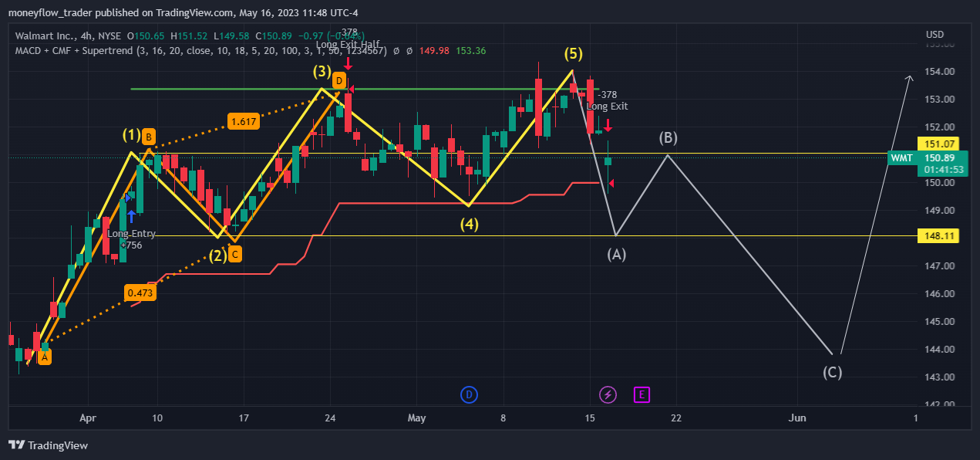The image size is (980, 460).
Task: Click the Long Exit label near May 15
Action: point(607,107)
